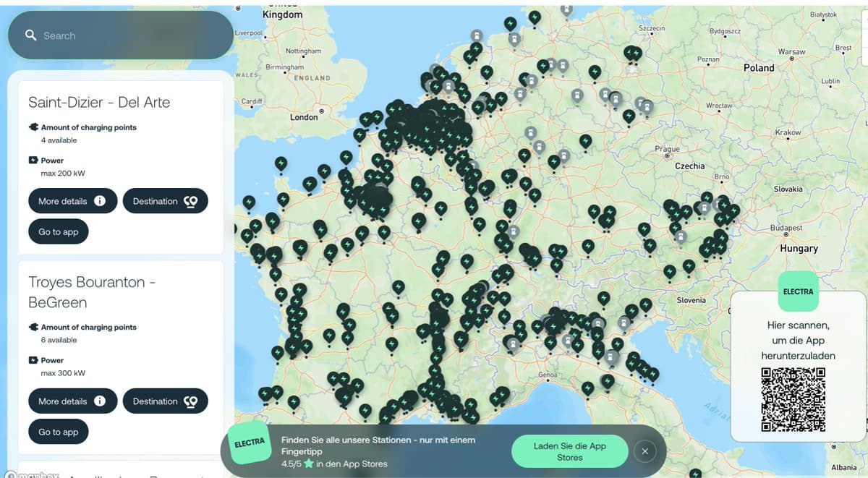868x478 pixels.
Task: Select a green charging pin near Genoa
Action: click(x=551, y=343)
